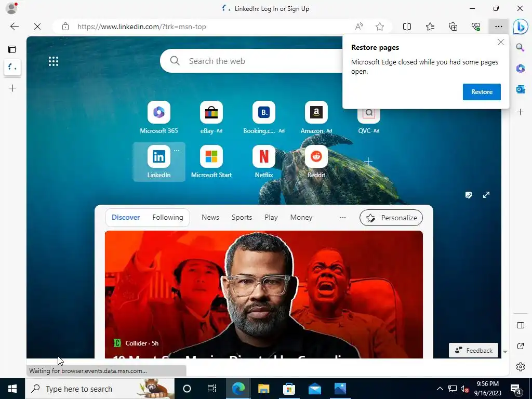The width and height of the screenshot is (532, 399).
Task: Open the Booking.com quick link
Action: point(263,118)
